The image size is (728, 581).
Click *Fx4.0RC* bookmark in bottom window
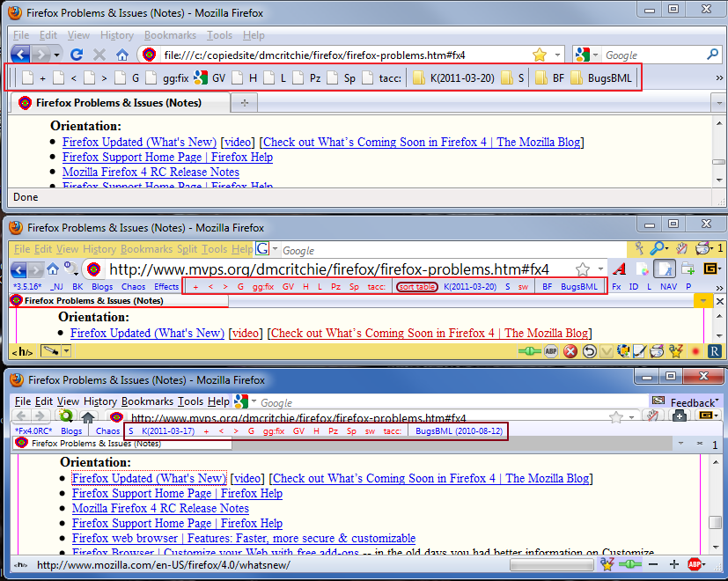click(33, 431)
